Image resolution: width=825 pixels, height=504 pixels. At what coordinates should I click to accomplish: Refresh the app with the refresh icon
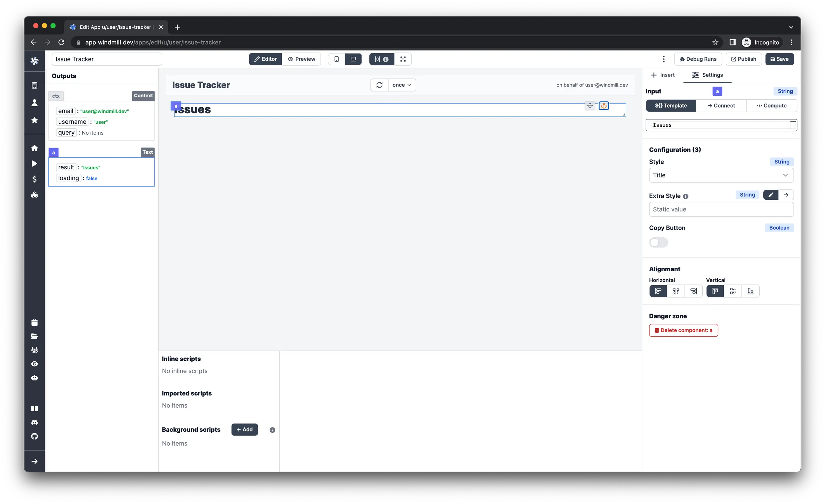click(x=379, y=85)
